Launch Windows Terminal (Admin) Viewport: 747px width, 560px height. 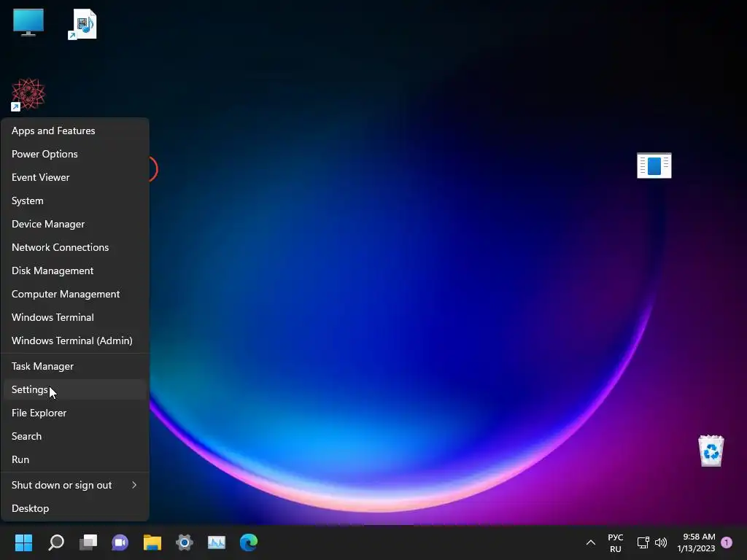75,341
